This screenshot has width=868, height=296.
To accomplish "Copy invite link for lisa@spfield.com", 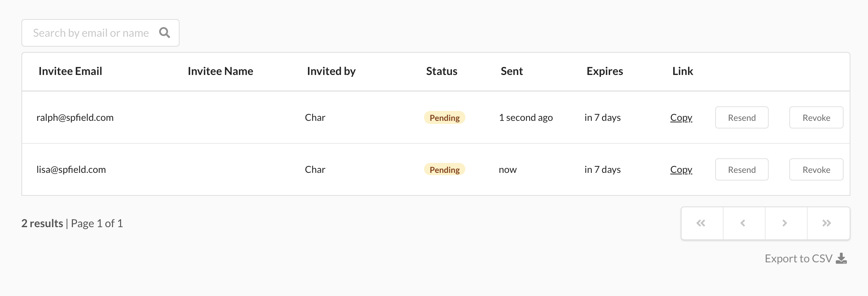I will point(681,169).
